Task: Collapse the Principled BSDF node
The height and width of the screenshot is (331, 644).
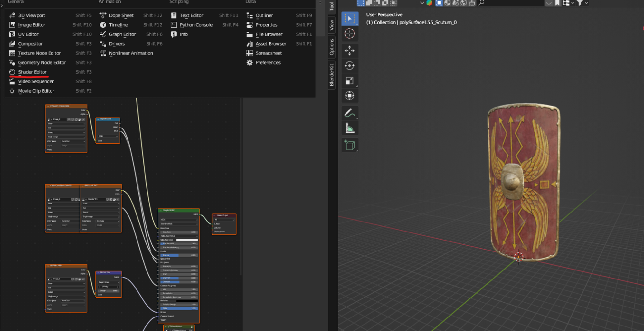Action: point(161,211)
